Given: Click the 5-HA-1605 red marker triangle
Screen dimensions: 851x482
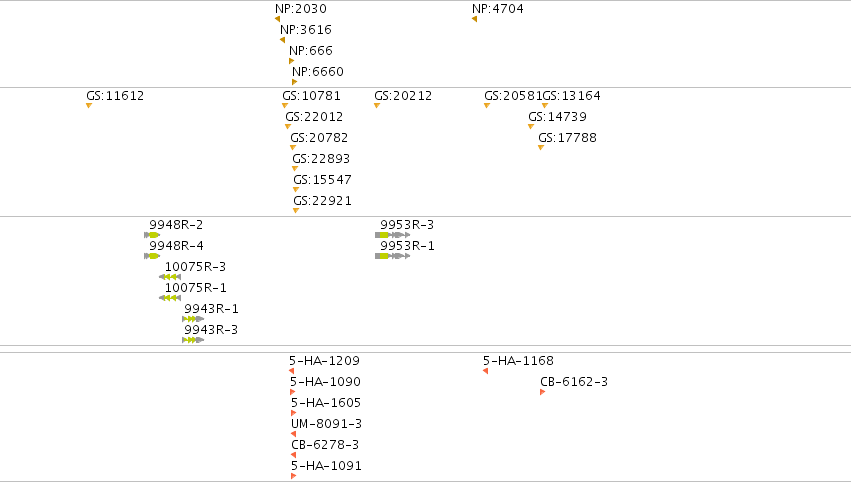Looking at the screenshot, I should (294, 413).
